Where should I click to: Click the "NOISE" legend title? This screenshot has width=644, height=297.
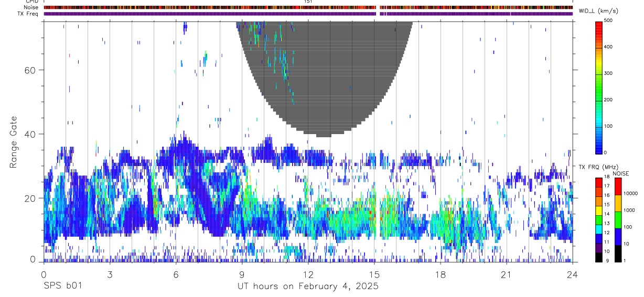(x=621, y=173)
